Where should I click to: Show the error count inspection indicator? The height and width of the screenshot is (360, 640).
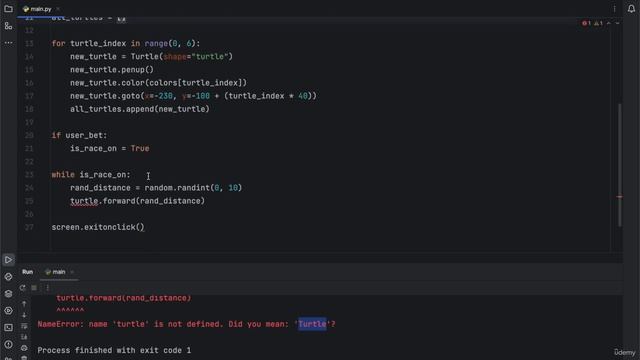tap(586, 23)
